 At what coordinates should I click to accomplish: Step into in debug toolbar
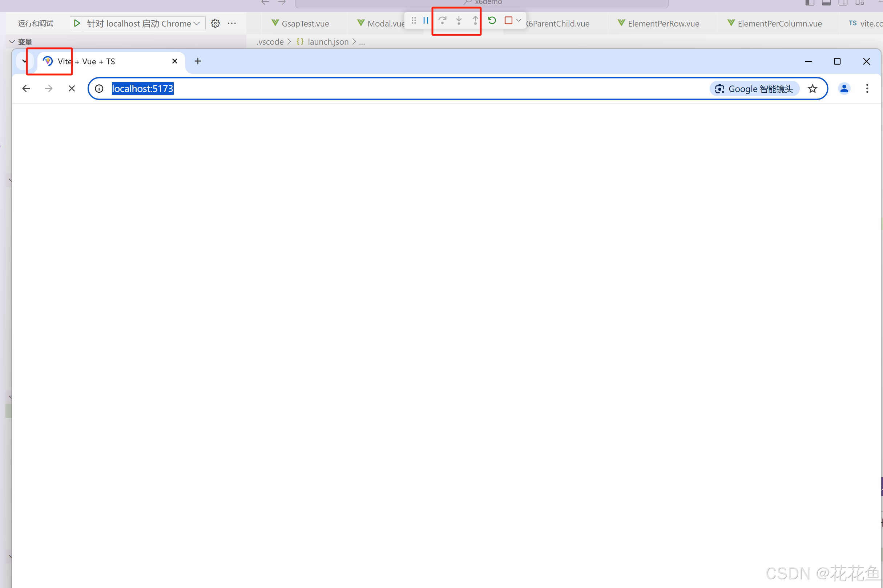pos(459,20)
